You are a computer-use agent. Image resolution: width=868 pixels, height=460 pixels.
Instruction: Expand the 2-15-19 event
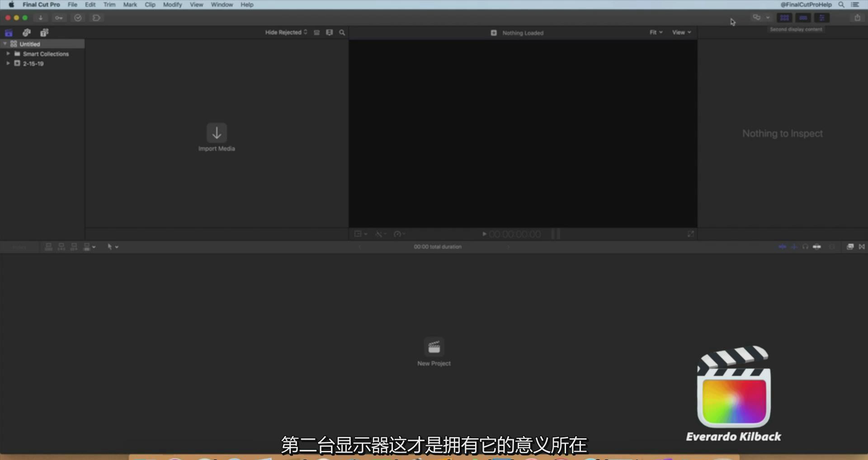(x=8, y=63)
